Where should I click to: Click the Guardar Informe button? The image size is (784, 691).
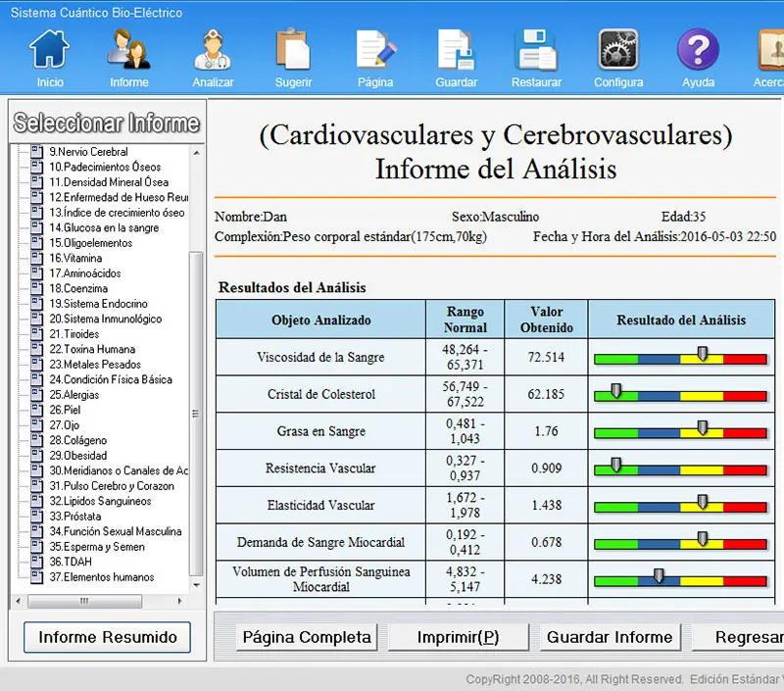coord(610,637)
